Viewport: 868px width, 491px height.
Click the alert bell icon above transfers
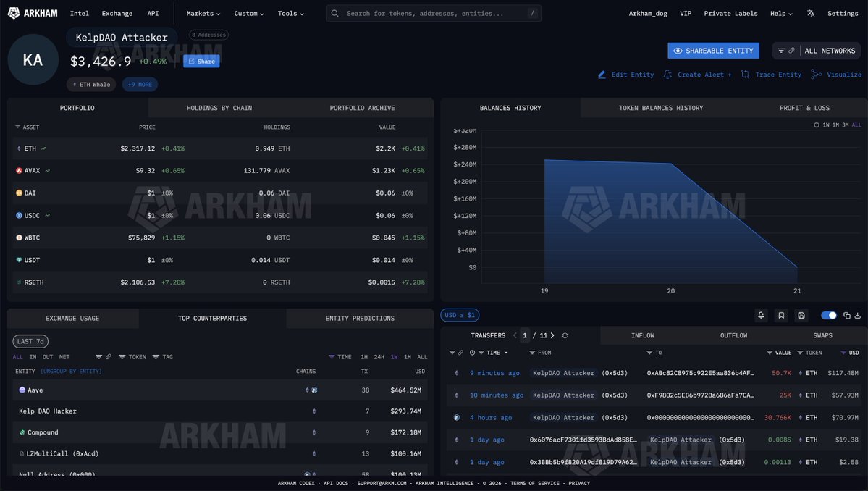[x=761, y=315]
